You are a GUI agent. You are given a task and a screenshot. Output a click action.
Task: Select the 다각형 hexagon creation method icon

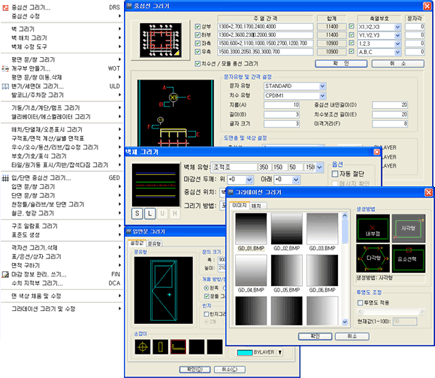[x=373, y=258]
